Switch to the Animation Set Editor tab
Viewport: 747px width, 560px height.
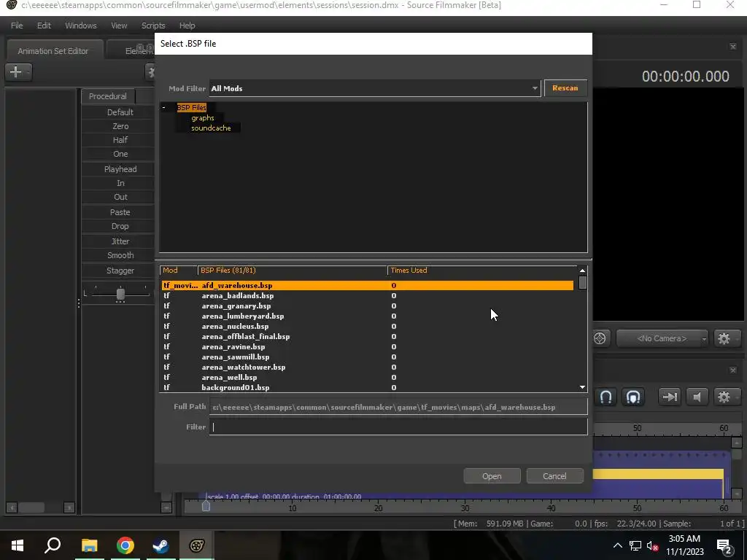point(53,51)
